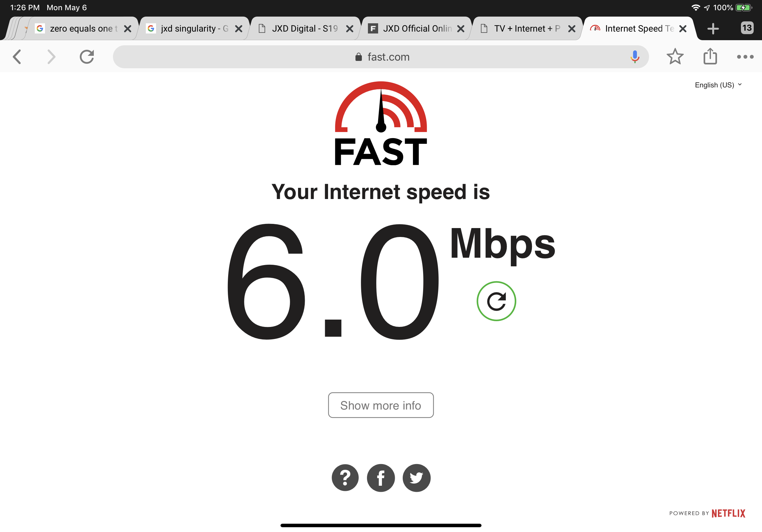This screenshot has width=762, height=532.
Task: Open the share sheet icon
Action: point(710,56)
